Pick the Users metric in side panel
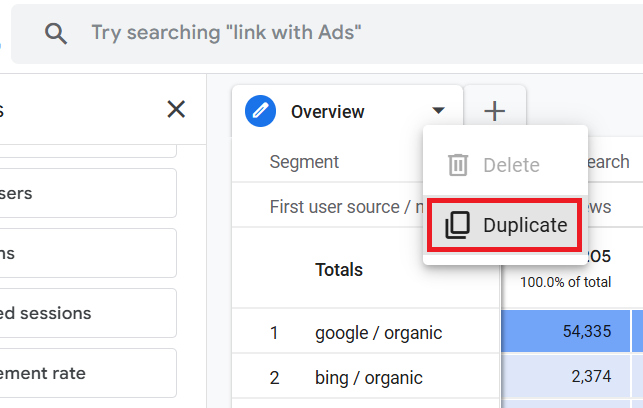643x408 pixels. coord(88,193)
